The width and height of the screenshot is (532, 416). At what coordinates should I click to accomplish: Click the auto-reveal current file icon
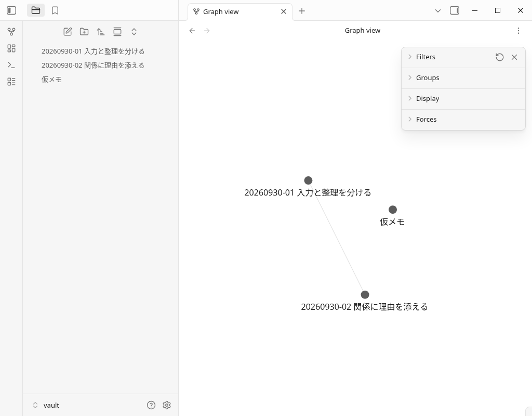pyautogui.click(x=117, y=32)
